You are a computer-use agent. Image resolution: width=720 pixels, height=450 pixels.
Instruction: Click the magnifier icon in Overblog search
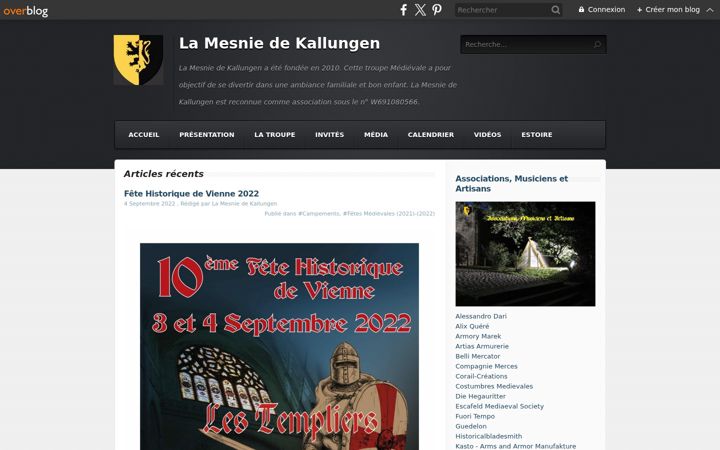click(x=556, y=10)
